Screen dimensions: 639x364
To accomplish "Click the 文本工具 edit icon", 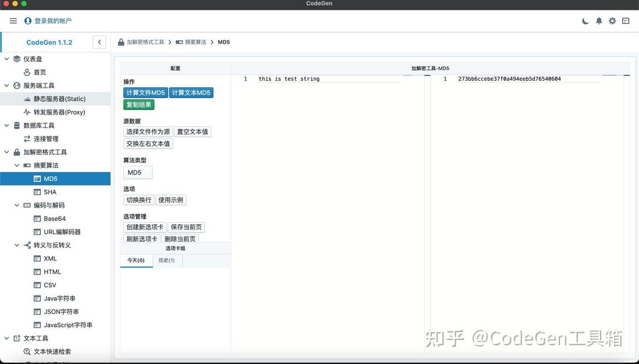I will pyautogui.click(x=17, y=338).
